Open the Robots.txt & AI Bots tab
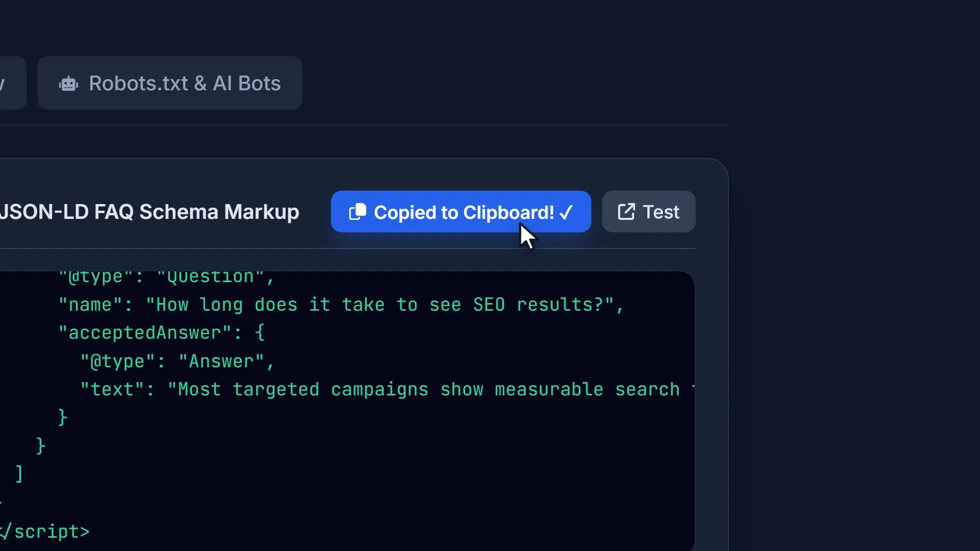 point(169,83)
